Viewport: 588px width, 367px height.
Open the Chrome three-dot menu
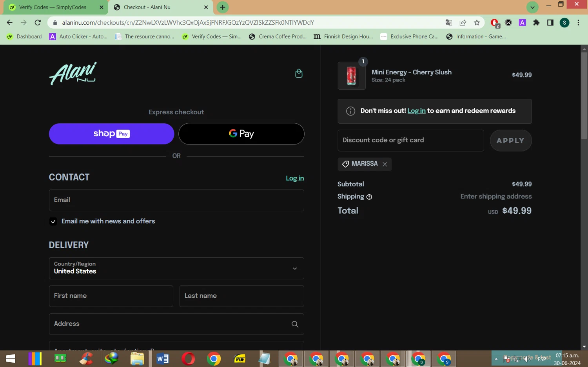click(x=578, y=23)
